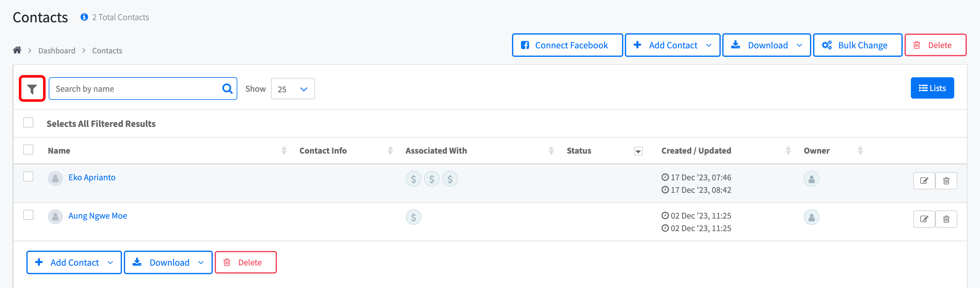Click first dollar deal icon for Eko Aprianto
This screenshot has width=980, height=288.
(x=413, y=179)
